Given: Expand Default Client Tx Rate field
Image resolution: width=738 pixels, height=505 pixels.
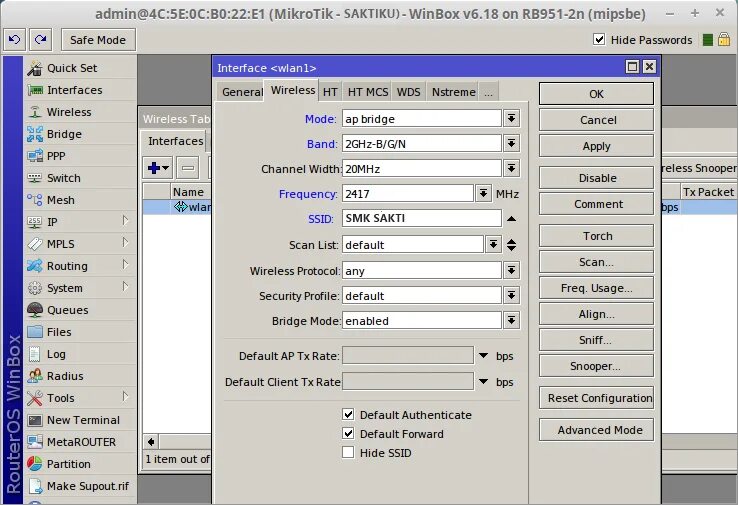Looking at the screenshot, I should tap(483, 382).
